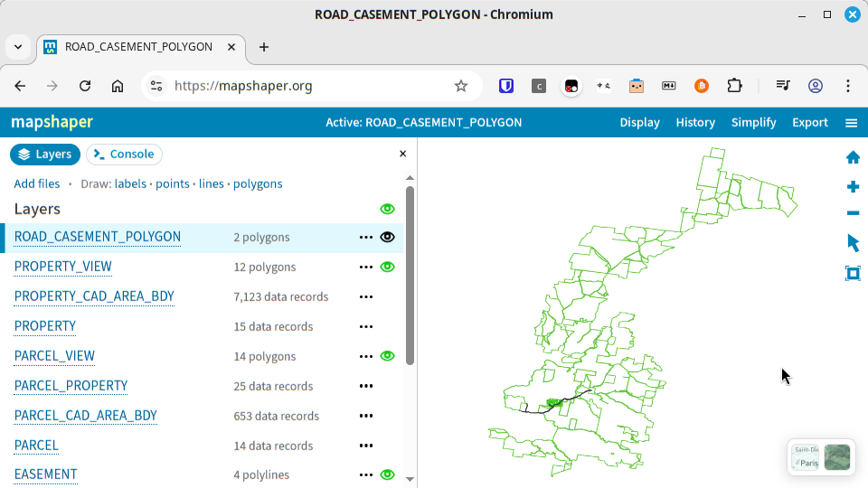Click the mapshaper logo
The height and width of the screenshot is (488, 868).
pos(52,122)
